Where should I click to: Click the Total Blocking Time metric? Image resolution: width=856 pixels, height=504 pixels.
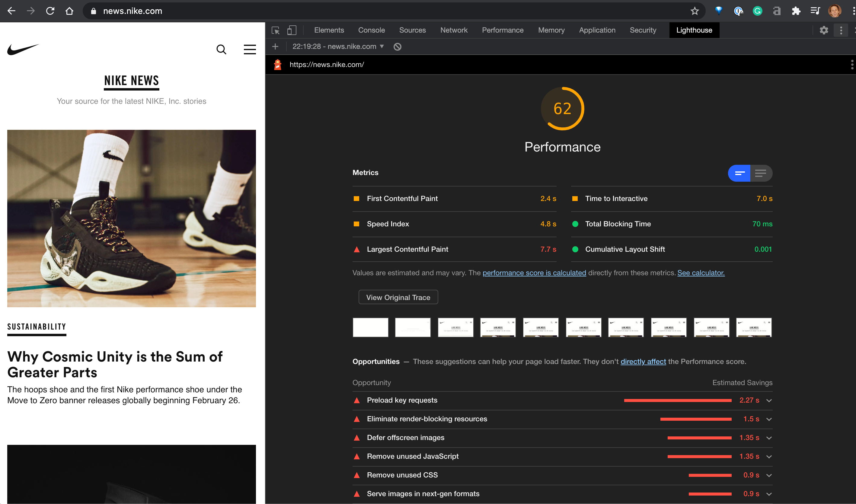pos(672,224)
